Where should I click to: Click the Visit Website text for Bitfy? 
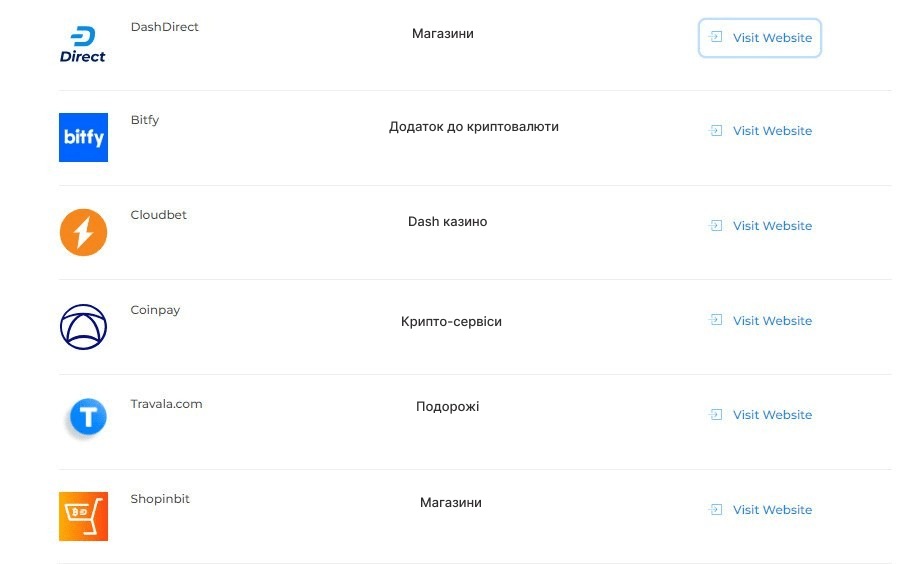772,131
